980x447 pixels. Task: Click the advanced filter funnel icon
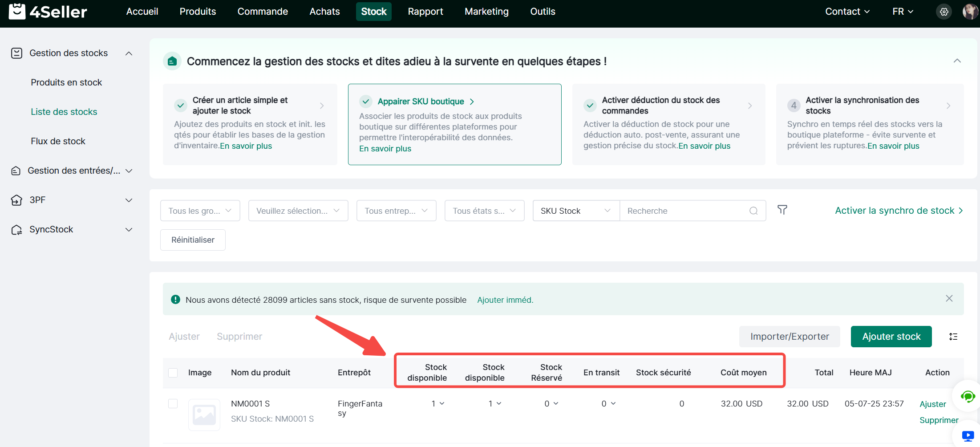click(782, 210)
